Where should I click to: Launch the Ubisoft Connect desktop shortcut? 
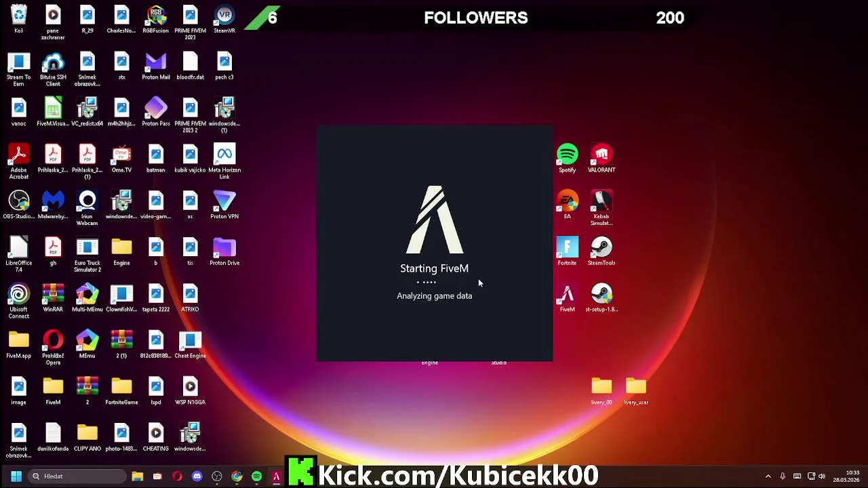click(19, 302)
